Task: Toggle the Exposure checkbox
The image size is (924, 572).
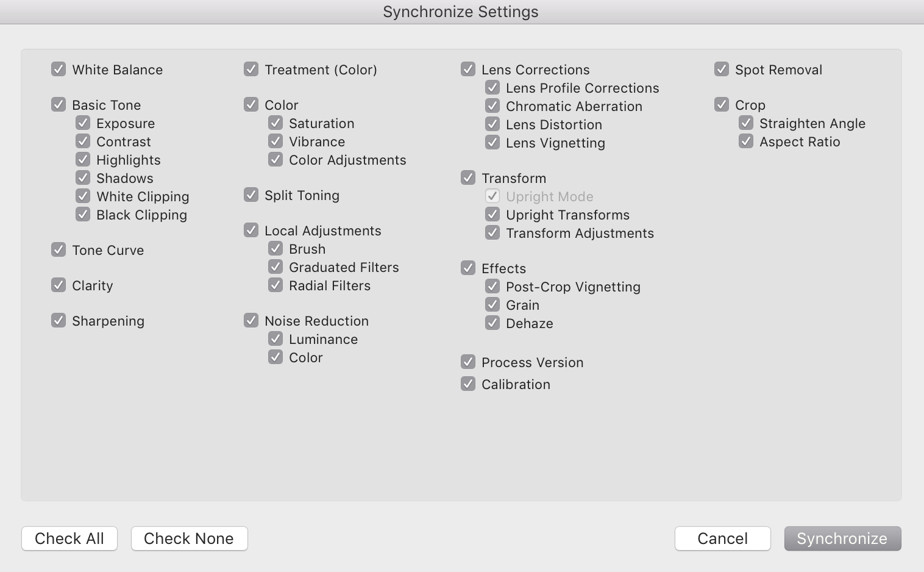Action: coord(83,123)
